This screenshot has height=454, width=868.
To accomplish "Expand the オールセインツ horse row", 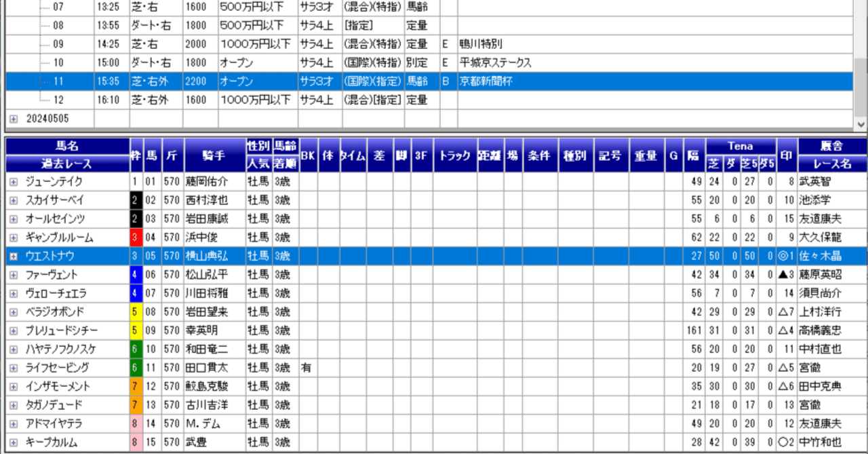I will (x=14, y=219).
